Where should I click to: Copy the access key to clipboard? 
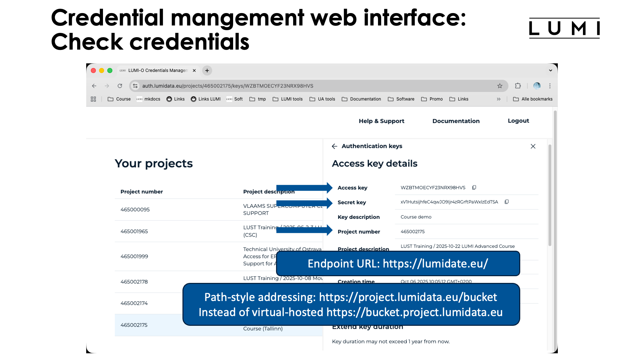click(474, 187)
